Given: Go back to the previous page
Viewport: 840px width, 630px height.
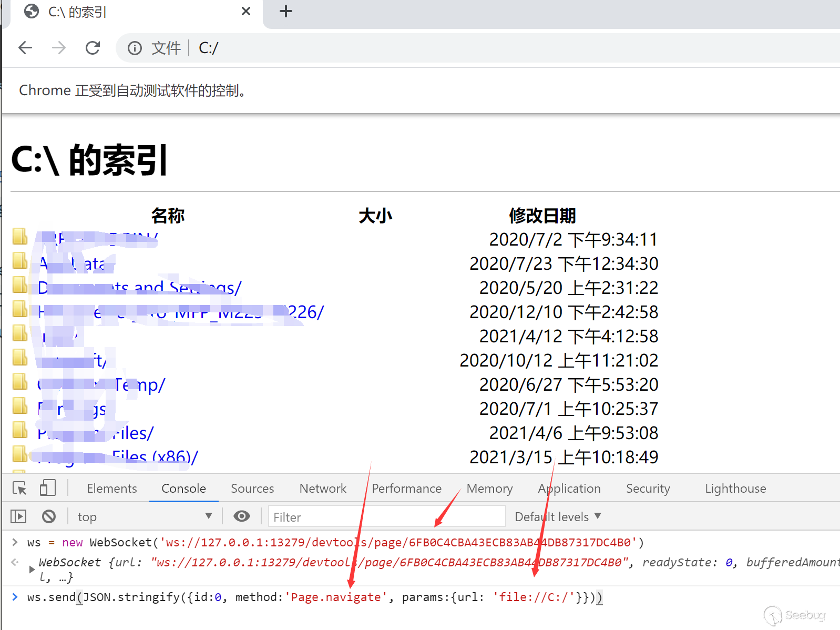Looking at the screenshot, I should (x=25, y=48).
